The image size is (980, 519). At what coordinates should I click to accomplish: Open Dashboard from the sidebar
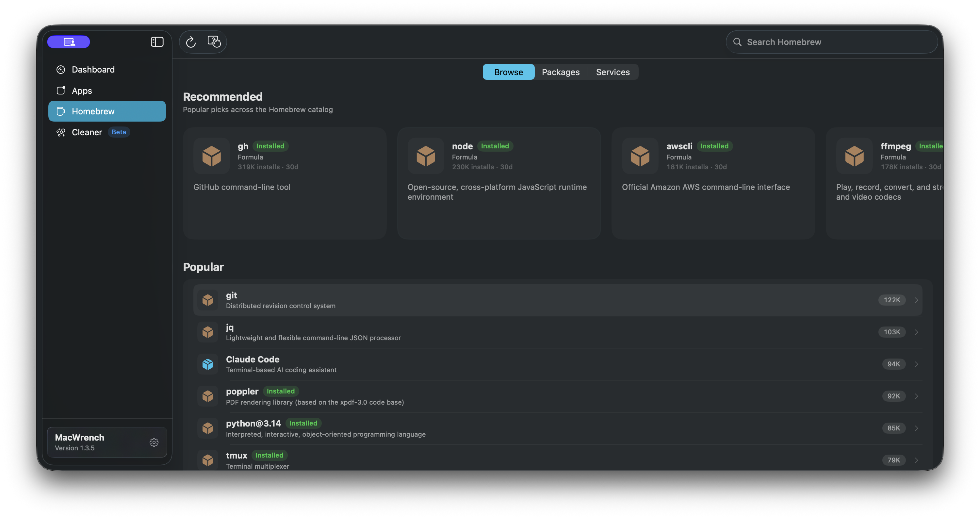107,70
